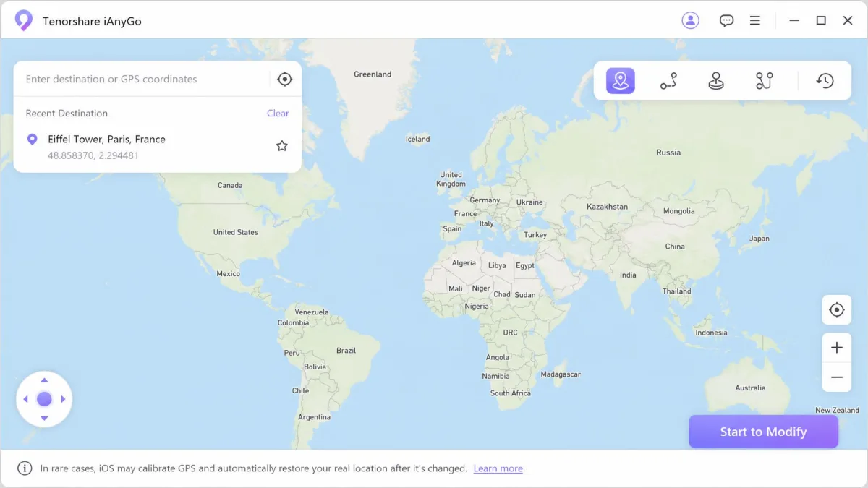Click Turkey label on the map
The width and height of the screenshot is (868, 488).
pyautogui.click(x=535, y=234)
